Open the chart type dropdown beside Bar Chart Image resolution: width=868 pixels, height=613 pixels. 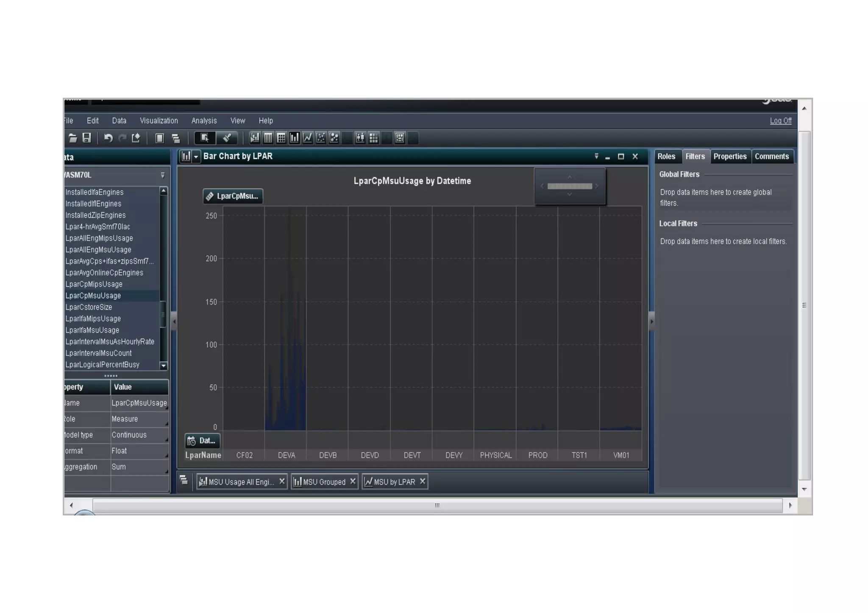(x=196, y=157)
